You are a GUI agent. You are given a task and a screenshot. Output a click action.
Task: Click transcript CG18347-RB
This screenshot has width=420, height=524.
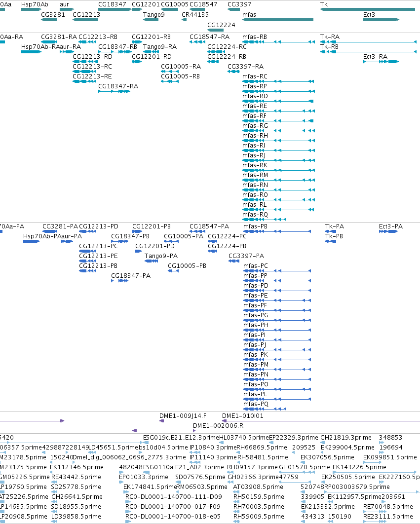[117, 47]
